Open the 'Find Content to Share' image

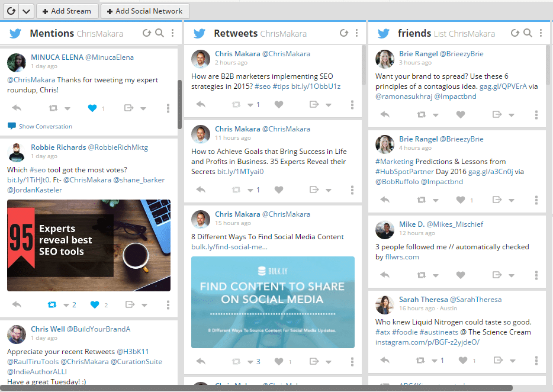273,303
